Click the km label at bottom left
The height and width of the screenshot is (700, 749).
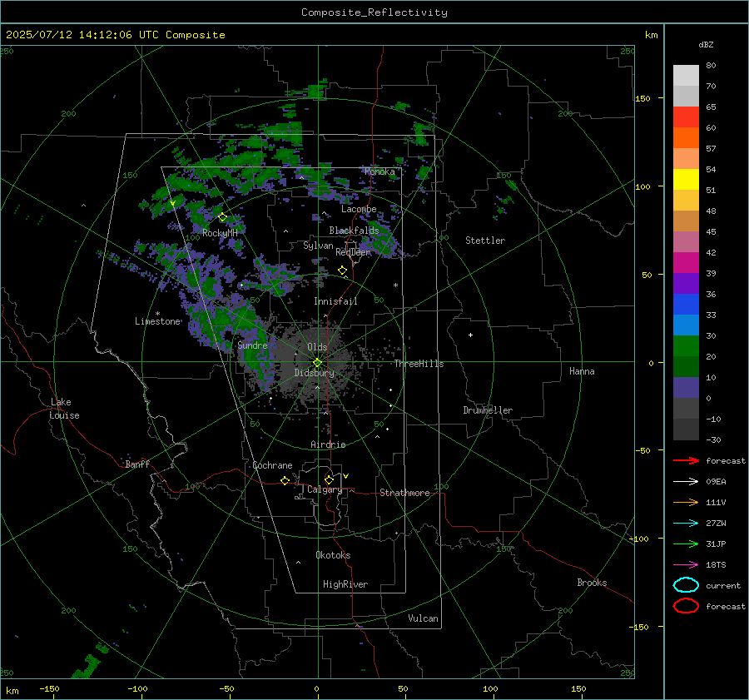pyautogui.click(x=12, y=691)
